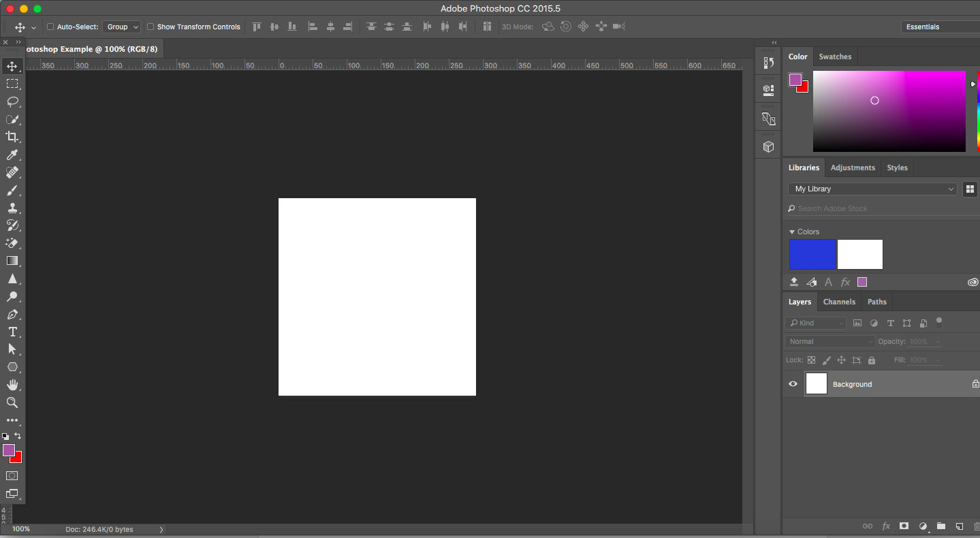The image size is (980, 538).
Task: Select the Zoom tool
Action: tap(12, 402)
